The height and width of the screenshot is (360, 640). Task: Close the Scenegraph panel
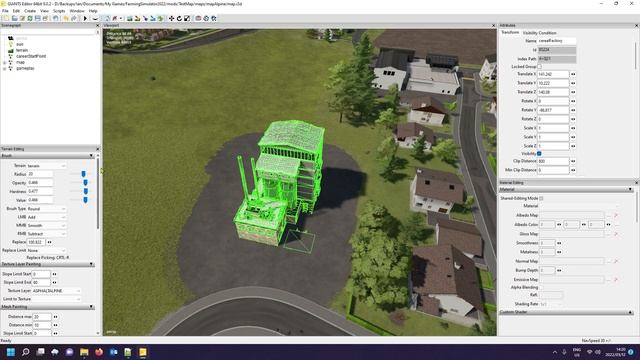coord(97,25)
